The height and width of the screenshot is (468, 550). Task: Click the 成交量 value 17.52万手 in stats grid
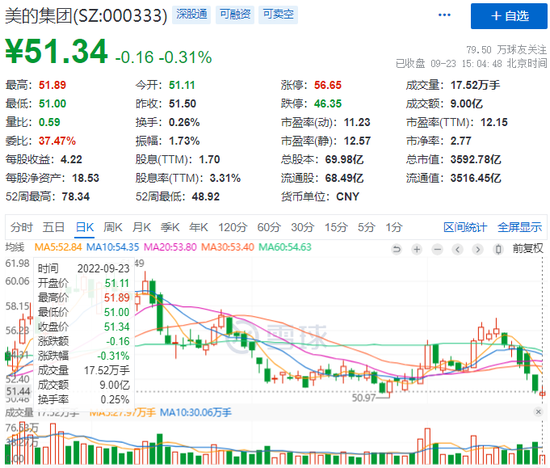(x=475, y=85)
